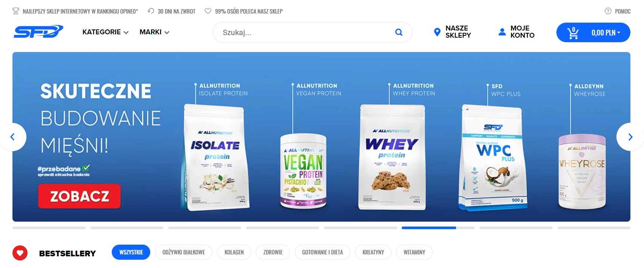
Task: Click the red heart Bestsellery icon
Action: (20, 253)
